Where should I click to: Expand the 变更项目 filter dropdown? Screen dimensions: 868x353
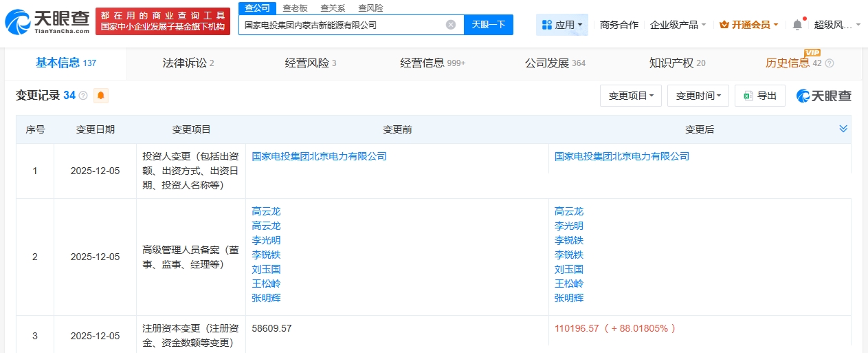pos(630,96)
